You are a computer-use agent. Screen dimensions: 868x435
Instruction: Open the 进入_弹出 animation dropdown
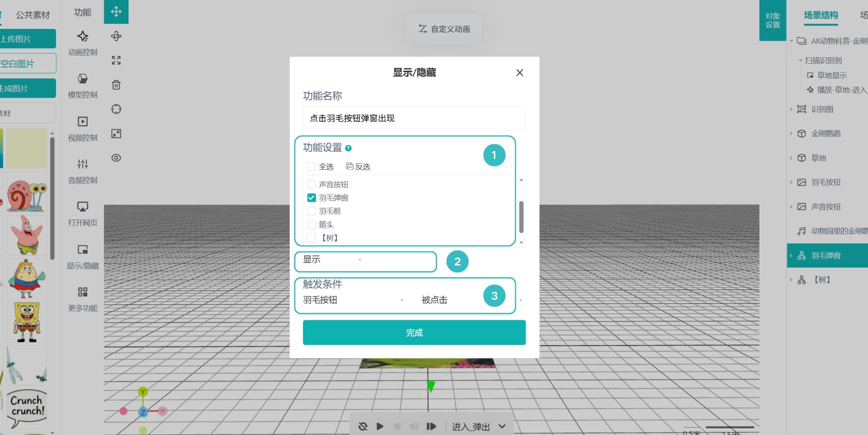[x=478, y=427]
